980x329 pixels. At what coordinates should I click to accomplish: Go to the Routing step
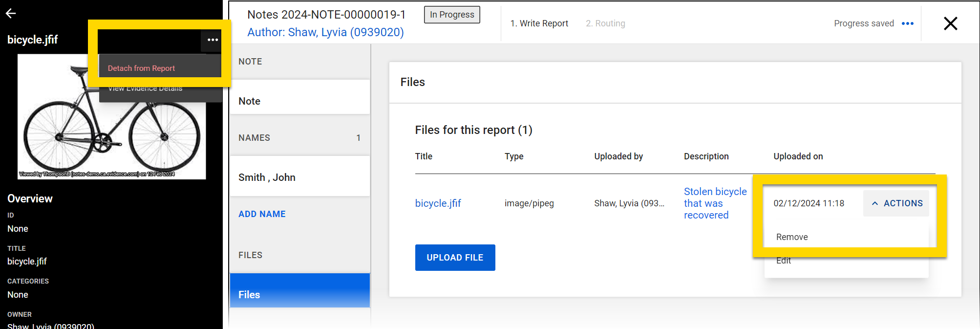pos(605,23)
